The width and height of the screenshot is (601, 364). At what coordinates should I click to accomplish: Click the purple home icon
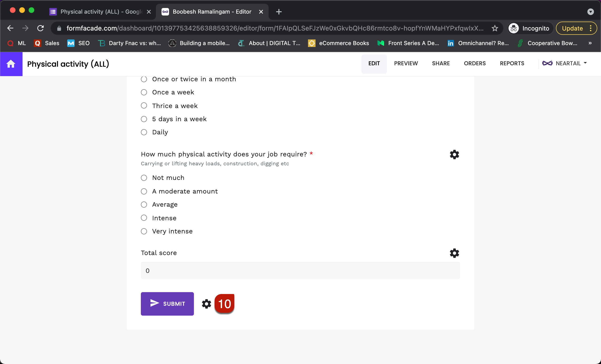click(11, 64)
